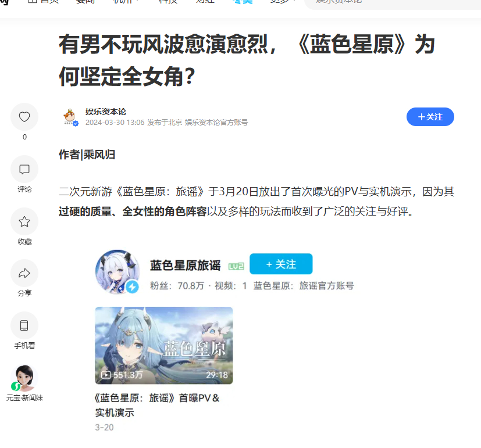481x448 pixels.
Task: Open the view-on-phone icon
Action: 24,325
